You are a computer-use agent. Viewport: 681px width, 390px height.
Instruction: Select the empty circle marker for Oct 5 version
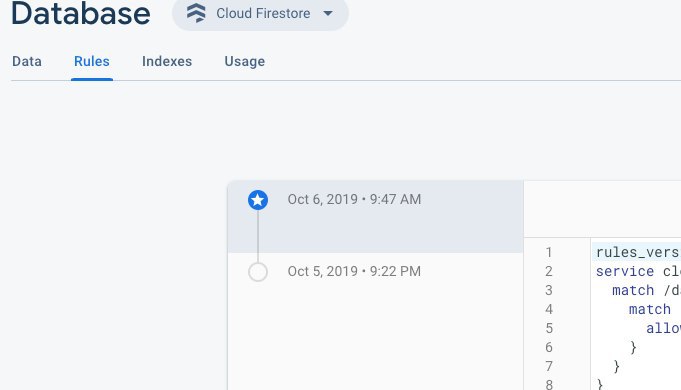tap(258, 272)
